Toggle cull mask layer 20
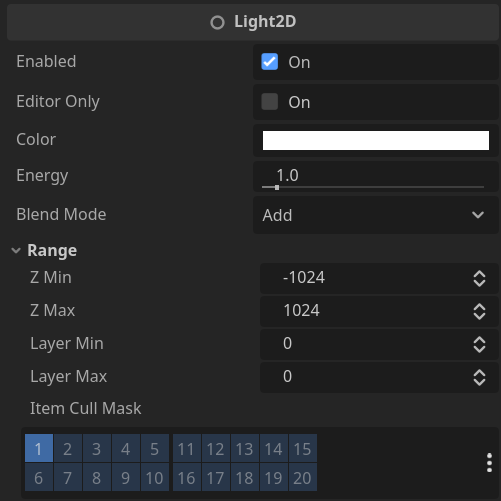The width and height of the screenshot is (501, 501). 303,477
